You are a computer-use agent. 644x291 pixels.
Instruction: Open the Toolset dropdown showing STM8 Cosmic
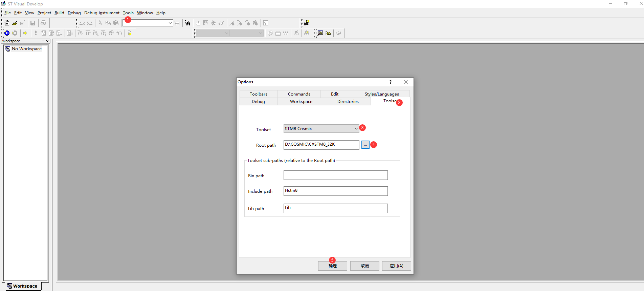tap(356, 129)
